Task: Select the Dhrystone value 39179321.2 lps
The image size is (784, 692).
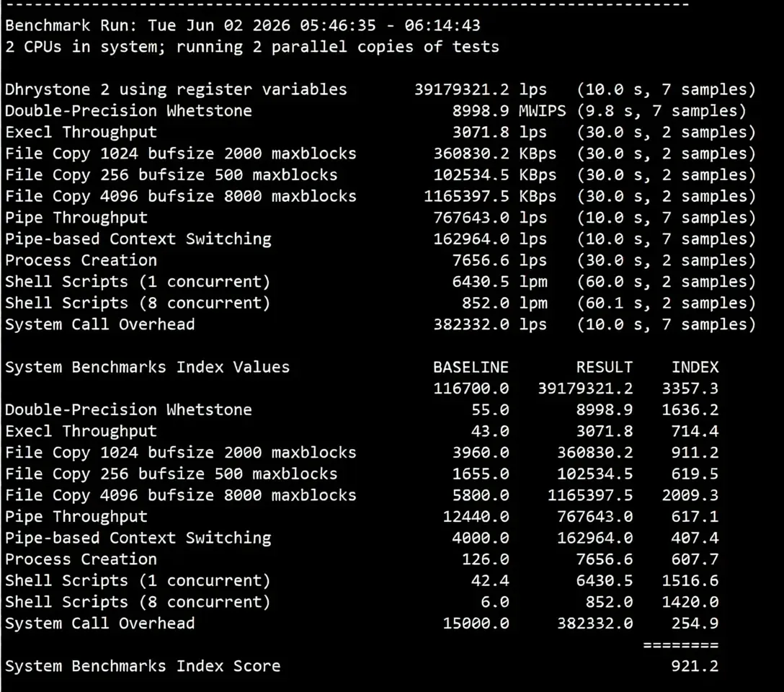Action: [481, 89]
